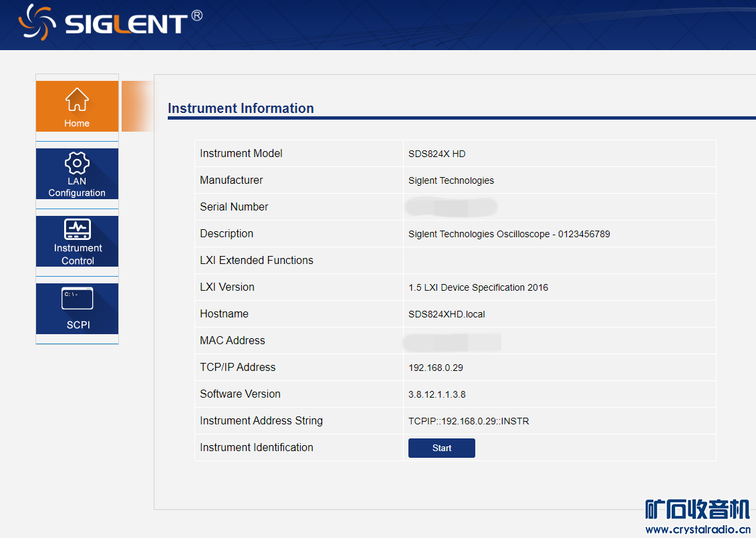756x538 pixels.
Task: Click the LXI Extended Functions label
Action: (257, 261)
